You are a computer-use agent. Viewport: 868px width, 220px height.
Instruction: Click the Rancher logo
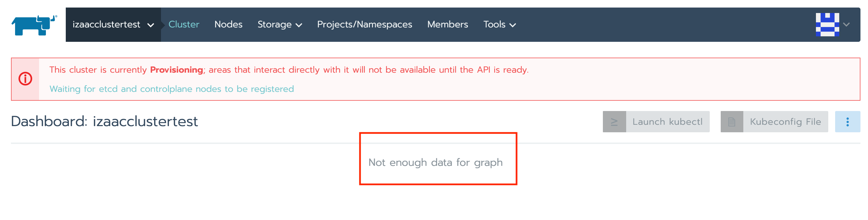tap(33, 25)
